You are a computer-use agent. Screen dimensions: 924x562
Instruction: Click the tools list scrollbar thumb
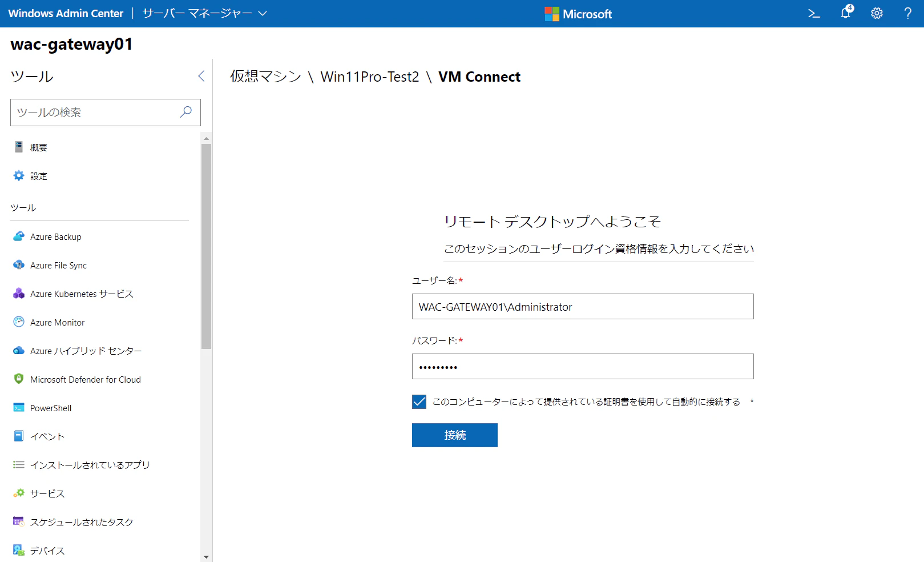coord(206,246)
